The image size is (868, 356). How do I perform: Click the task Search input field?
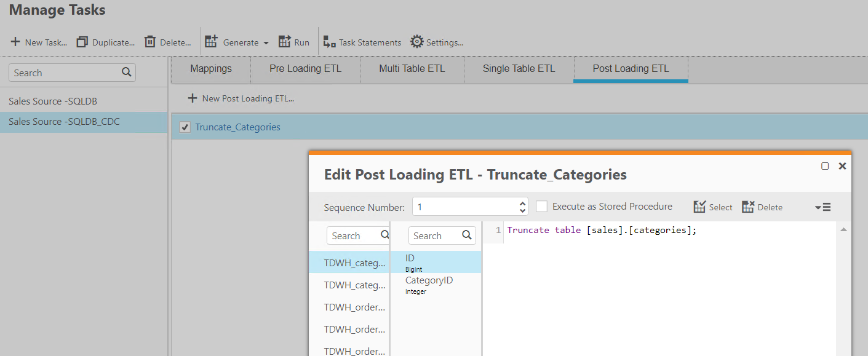[x=65, y=73]
